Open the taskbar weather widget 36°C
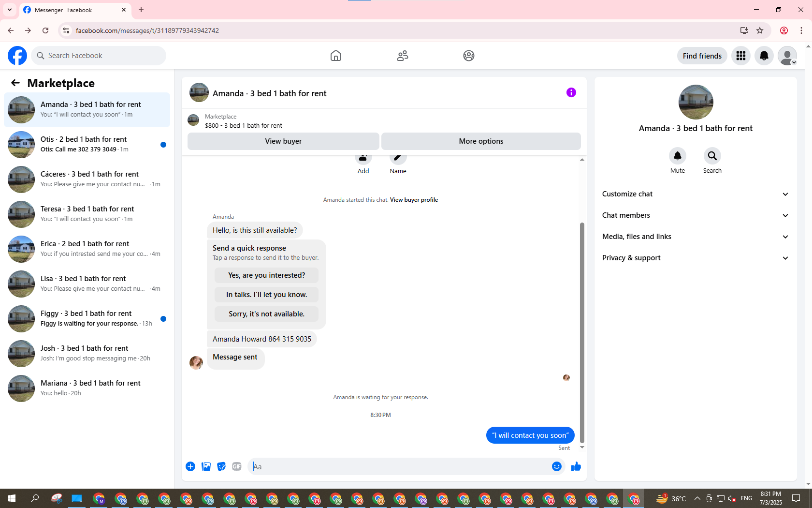 click(x=671, y=498)
